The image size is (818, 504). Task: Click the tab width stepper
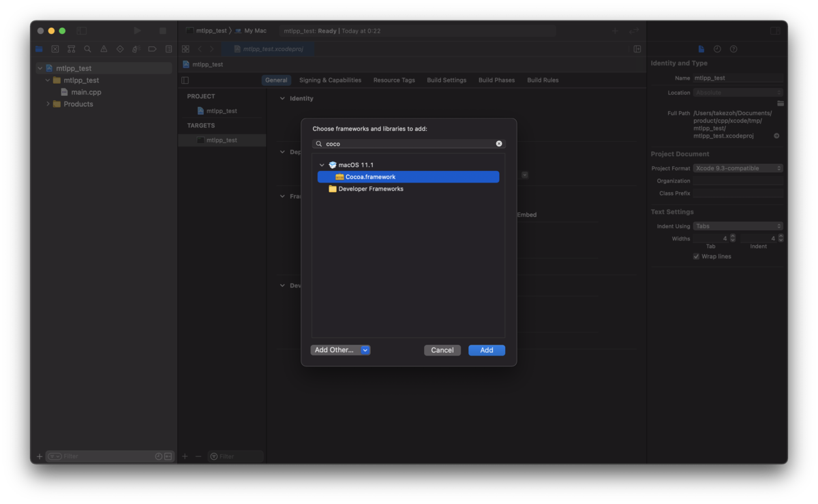click(x=733, y=238)
